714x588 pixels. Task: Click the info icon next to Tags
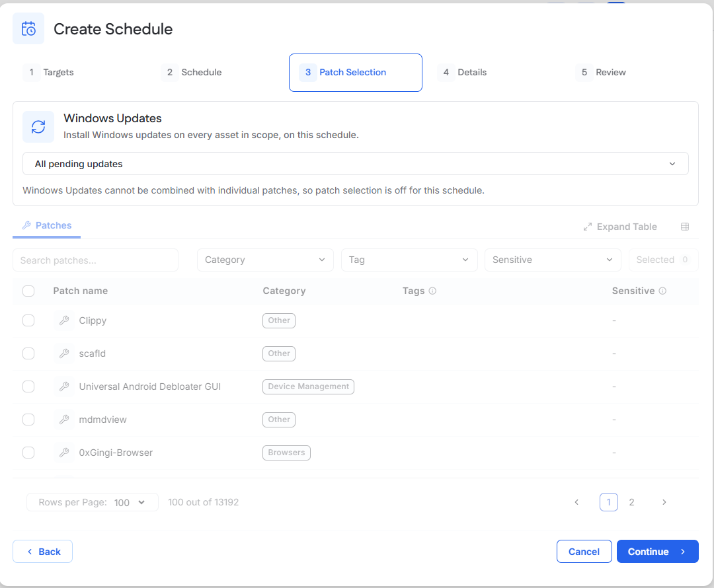click(x=432, y=291)
